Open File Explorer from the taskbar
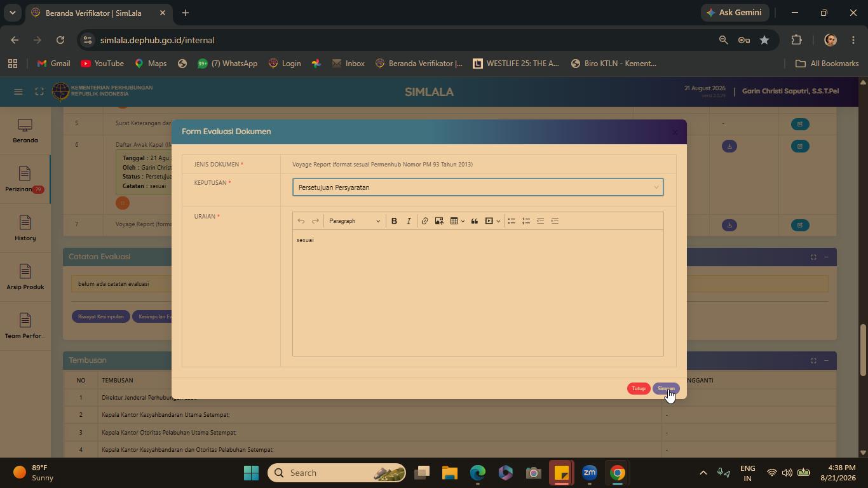Viewport: 868px width, 488px height. tap(450, 473)
